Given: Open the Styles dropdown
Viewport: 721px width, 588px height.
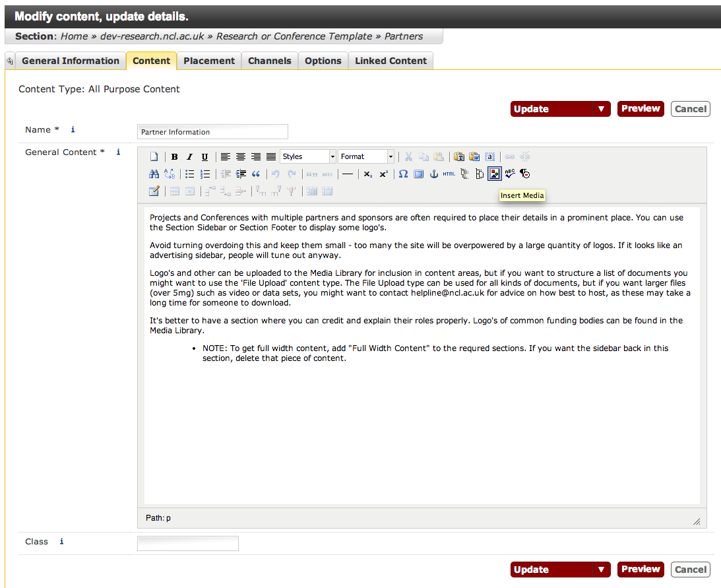Looking at the screenshot, I should [308, 157].
